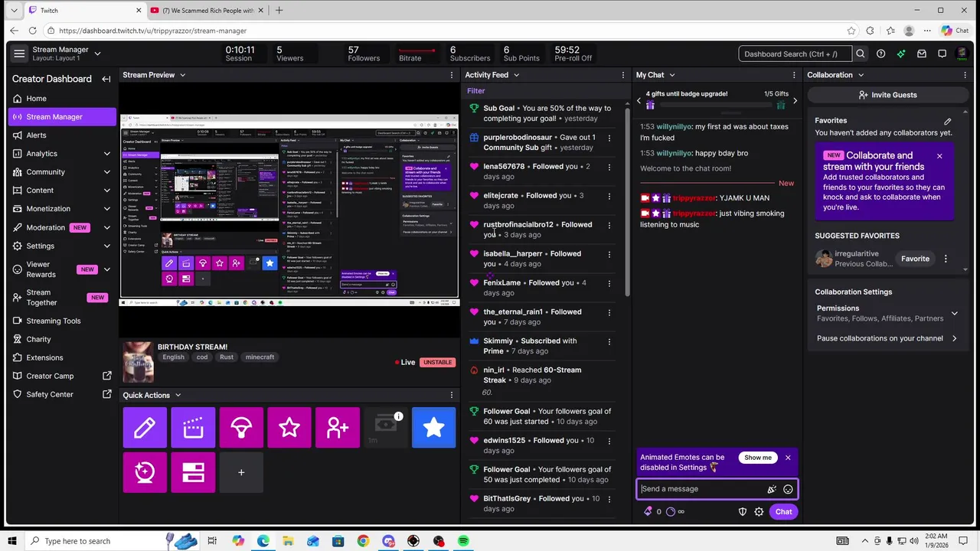
Task: Open Pause collaborations on your channel
Action: (x=887, y=338)
